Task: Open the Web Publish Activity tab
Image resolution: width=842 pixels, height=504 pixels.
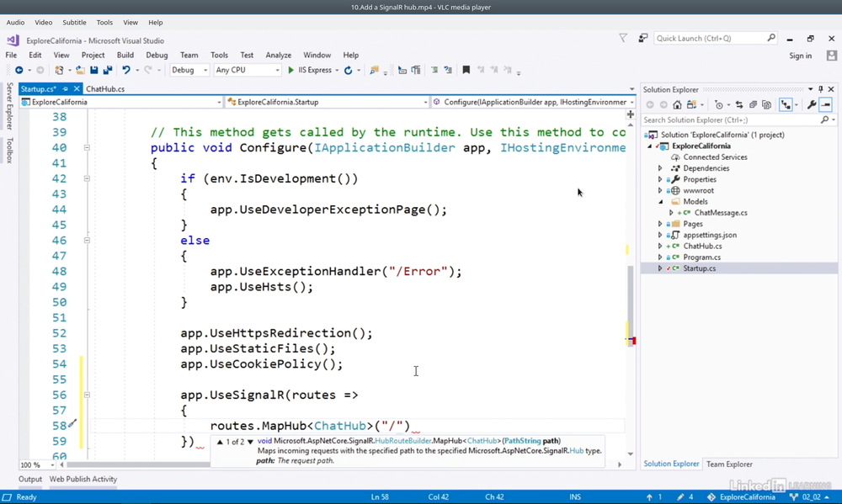Action: tap(83, 480)
